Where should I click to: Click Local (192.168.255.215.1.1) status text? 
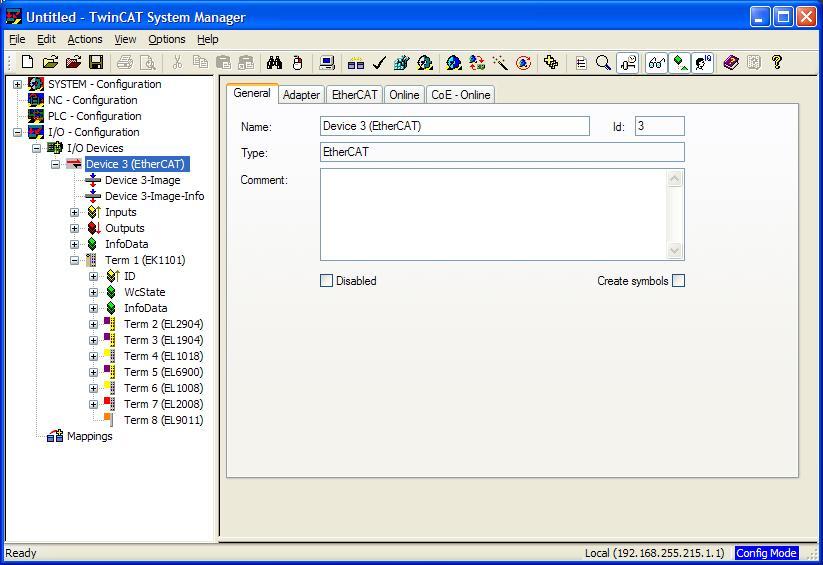click(x=655, y=553)
